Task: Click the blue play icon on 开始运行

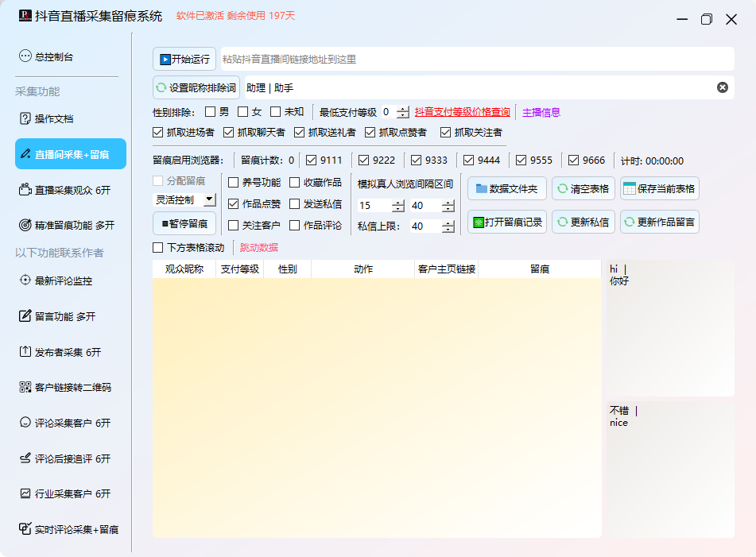Action: tap(165, 60)
